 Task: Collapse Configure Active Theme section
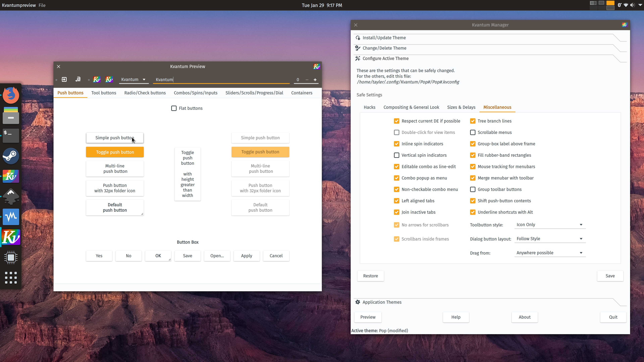[490, 58]
